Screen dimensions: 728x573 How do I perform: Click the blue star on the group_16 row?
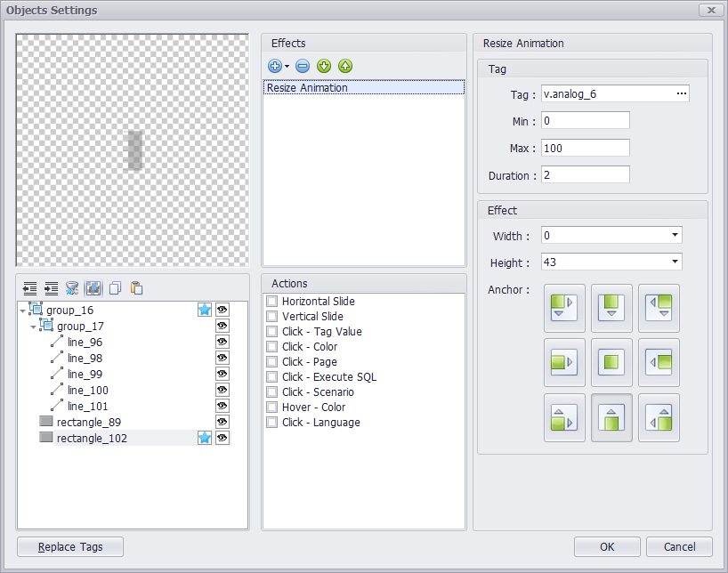[205, 310]
